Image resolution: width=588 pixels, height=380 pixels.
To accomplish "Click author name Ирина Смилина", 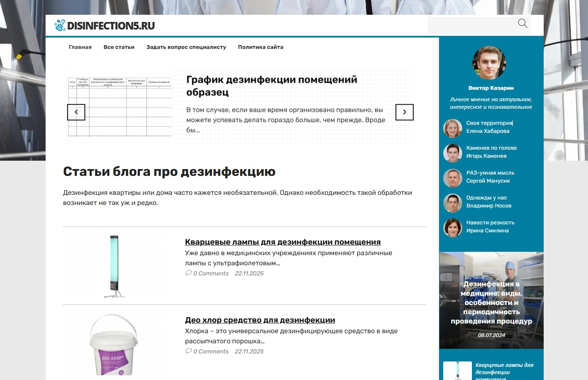I will 488,231.
